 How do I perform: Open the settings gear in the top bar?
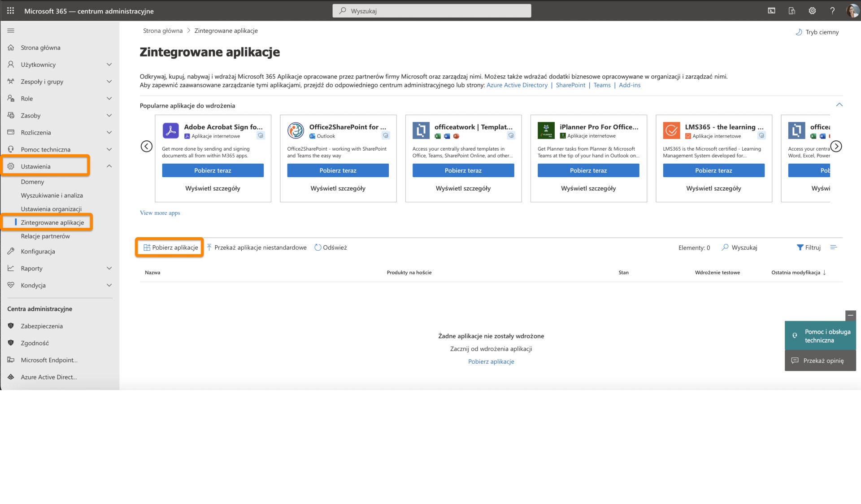(812, 11)
